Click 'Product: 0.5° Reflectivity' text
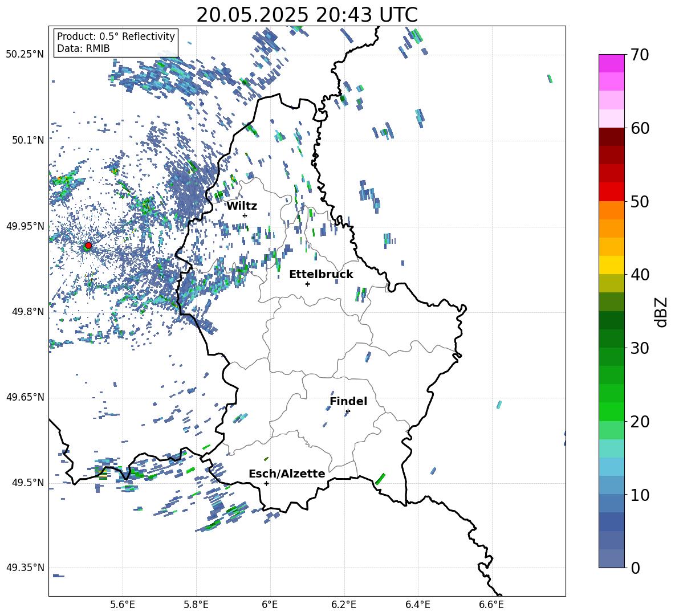 116,36
